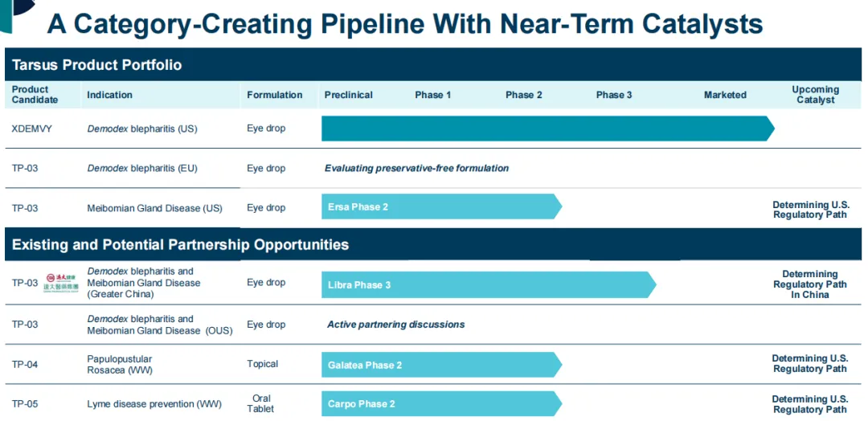Click the Tarsus Product Portfolio section header

97,65
